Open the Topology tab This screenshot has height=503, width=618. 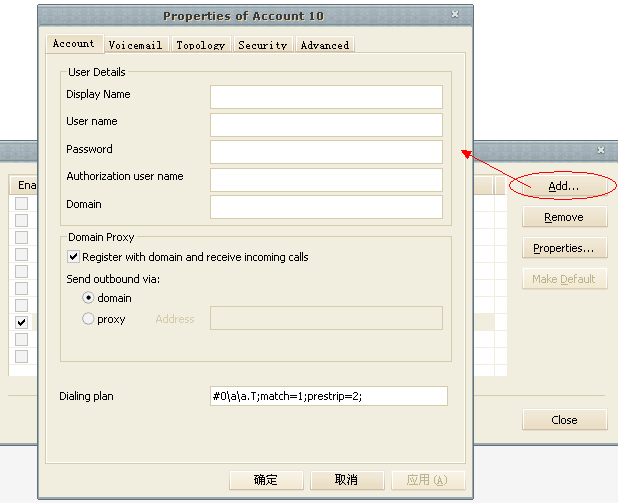click(x=201, y=45)
